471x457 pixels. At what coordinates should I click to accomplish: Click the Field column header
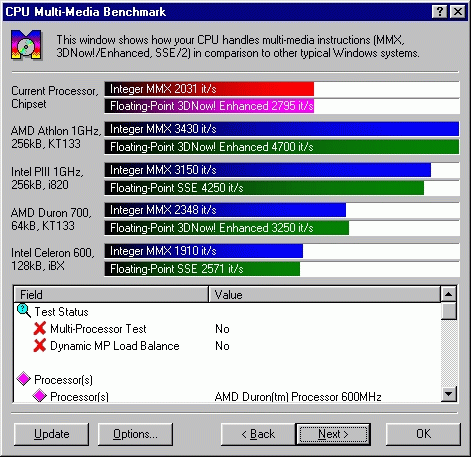click(111, 294)
